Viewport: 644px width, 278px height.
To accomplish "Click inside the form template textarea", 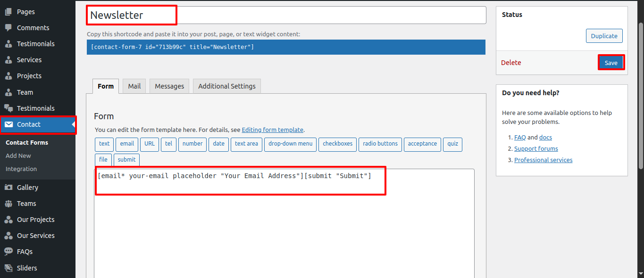I will (284, 224).
